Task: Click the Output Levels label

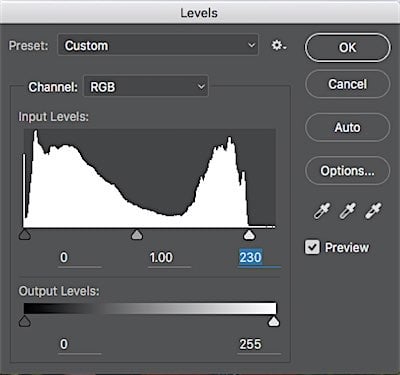Action: pyautogui.click(x=59, y=291)
